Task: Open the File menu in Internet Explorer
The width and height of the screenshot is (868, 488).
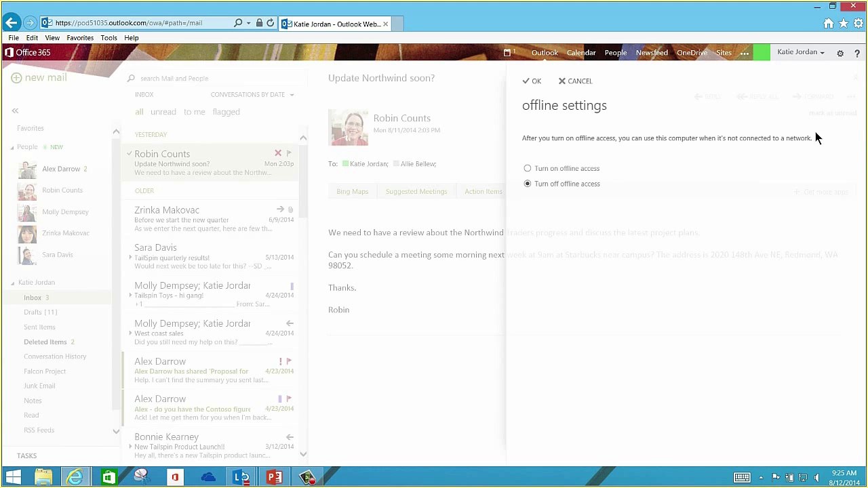Action: pos(14,38)
